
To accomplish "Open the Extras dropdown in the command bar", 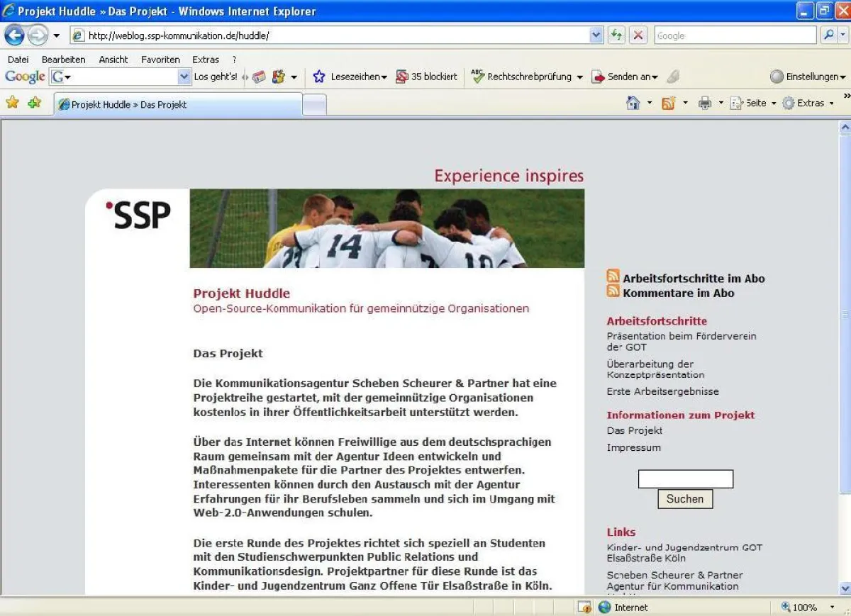I will tap(808, 103).
